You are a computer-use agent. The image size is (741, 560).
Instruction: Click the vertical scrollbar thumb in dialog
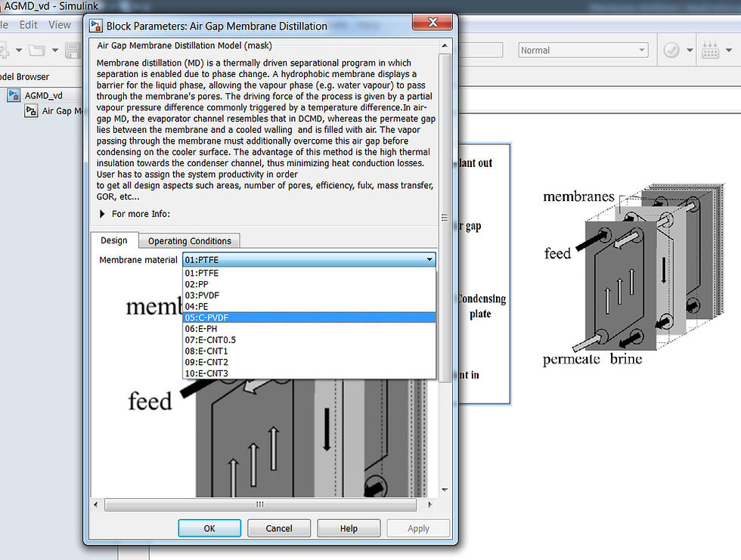point(445,217)
